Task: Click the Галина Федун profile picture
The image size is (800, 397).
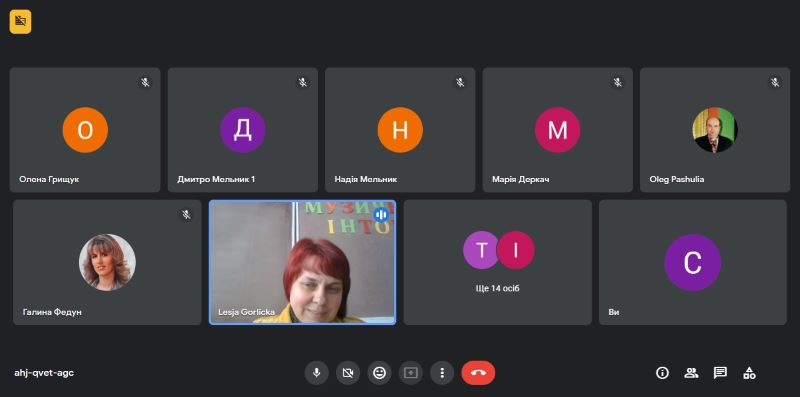Action: pos(107,262)
